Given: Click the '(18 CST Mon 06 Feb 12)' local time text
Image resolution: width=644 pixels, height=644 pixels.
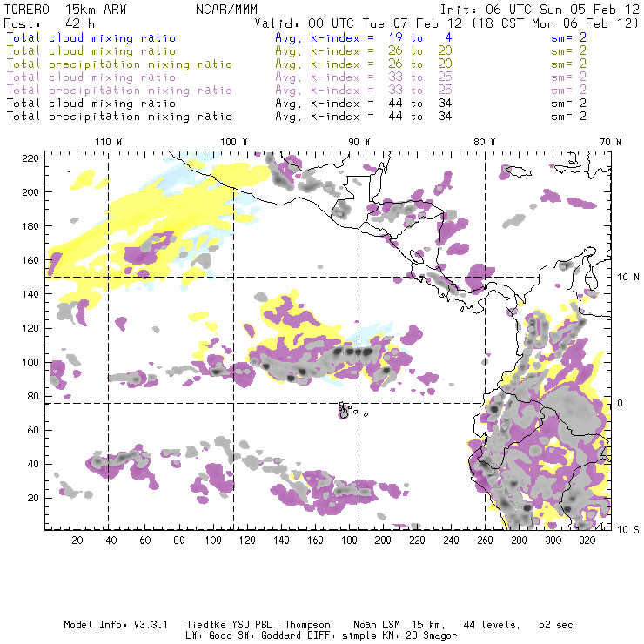Looking at the screenshot, I should point(555,23).
